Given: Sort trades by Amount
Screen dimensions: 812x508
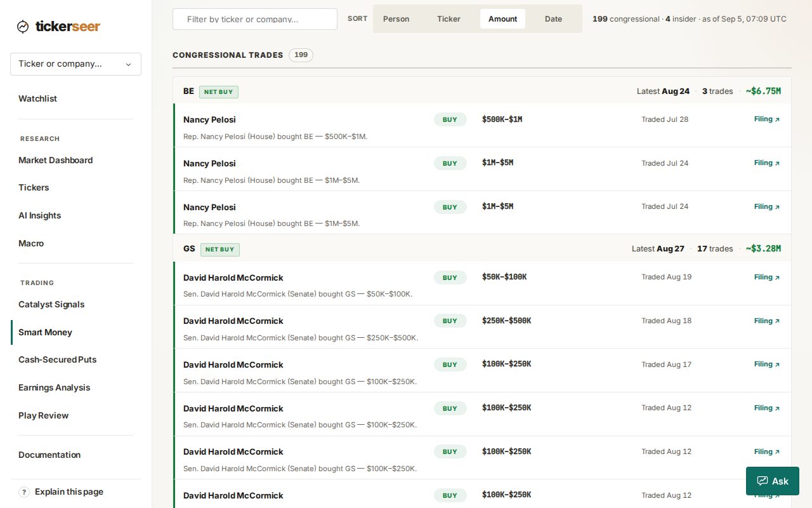Looking at the screenshot, I should 502,19.
